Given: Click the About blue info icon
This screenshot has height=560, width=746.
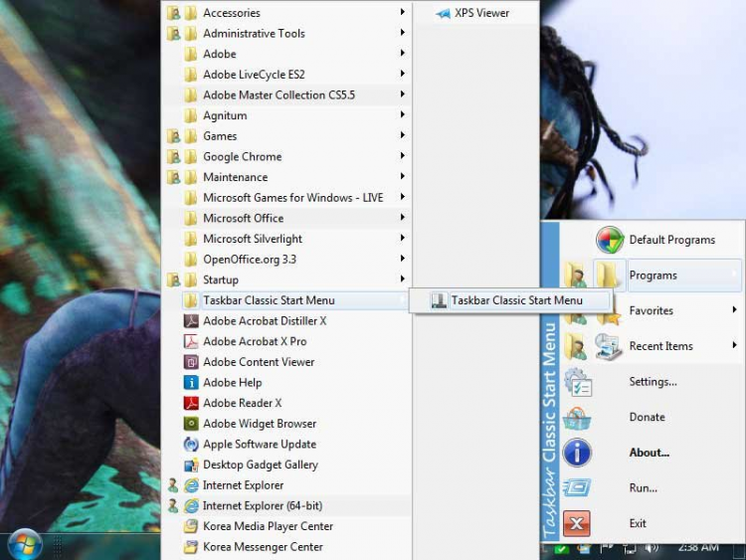Looking at the screenshot, I should click(577, 453).
